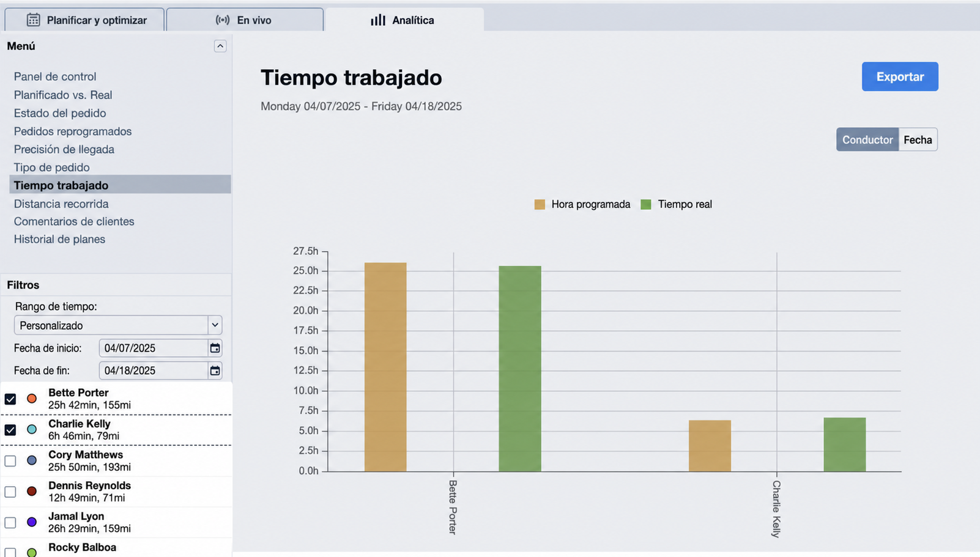Check the Jamal Lyon checkbox

[10, 523]
